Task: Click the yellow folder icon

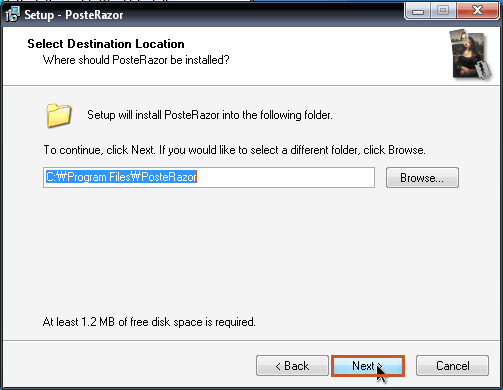Action: tap(58, 115)
